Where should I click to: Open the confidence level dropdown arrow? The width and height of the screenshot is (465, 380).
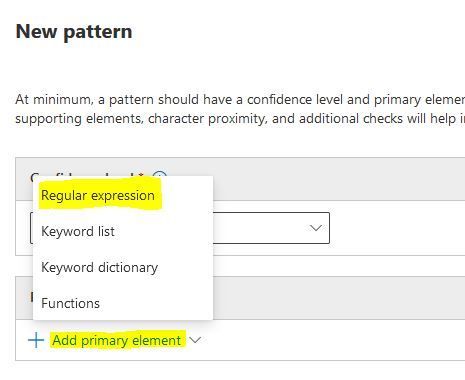click(315, 228)
